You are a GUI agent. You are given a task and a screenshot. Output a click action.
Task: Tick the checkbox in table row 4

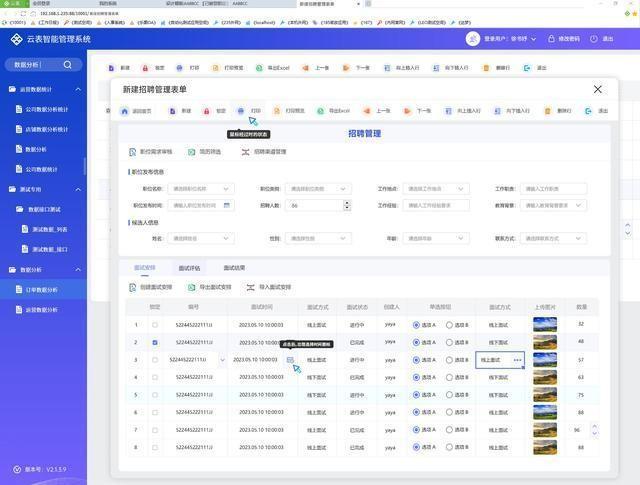(x=155, y=377)
